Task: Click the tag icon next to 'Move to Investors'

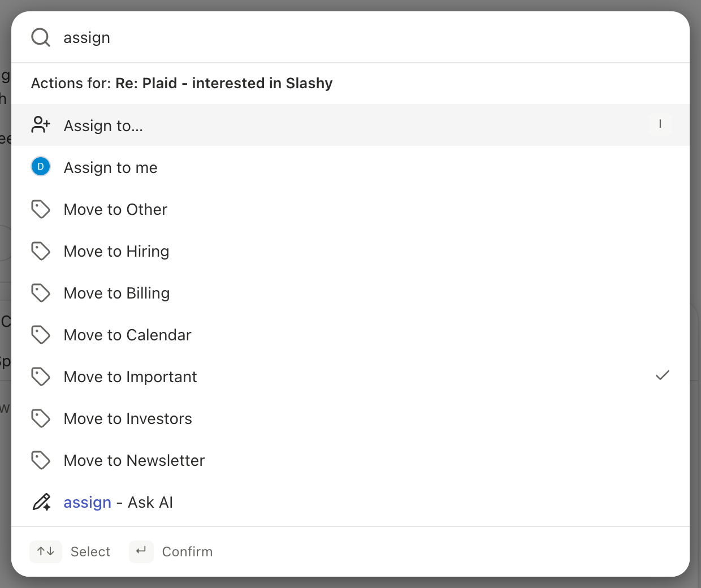Action: (x=41, y=418)
